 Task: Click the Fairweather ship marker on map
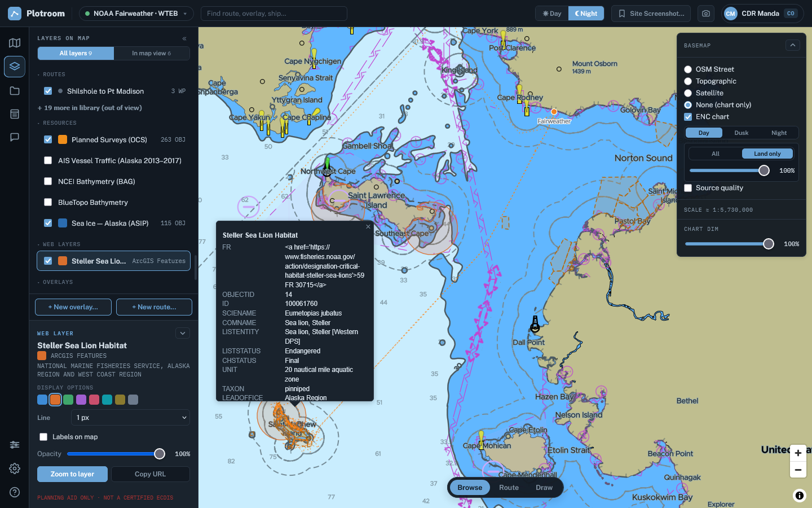click(554, 112)
